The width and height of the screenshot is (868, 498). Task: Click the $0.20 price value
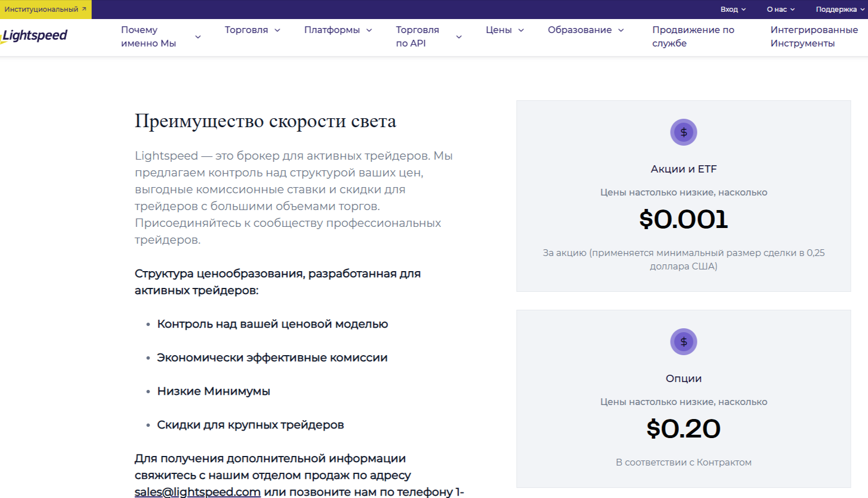pyautogui.click(x=683, y=429)
